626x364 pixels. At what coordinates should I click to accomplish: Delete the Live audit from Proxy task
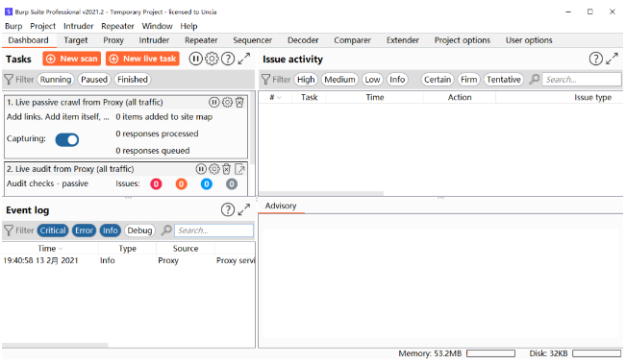tap(226, 169)
